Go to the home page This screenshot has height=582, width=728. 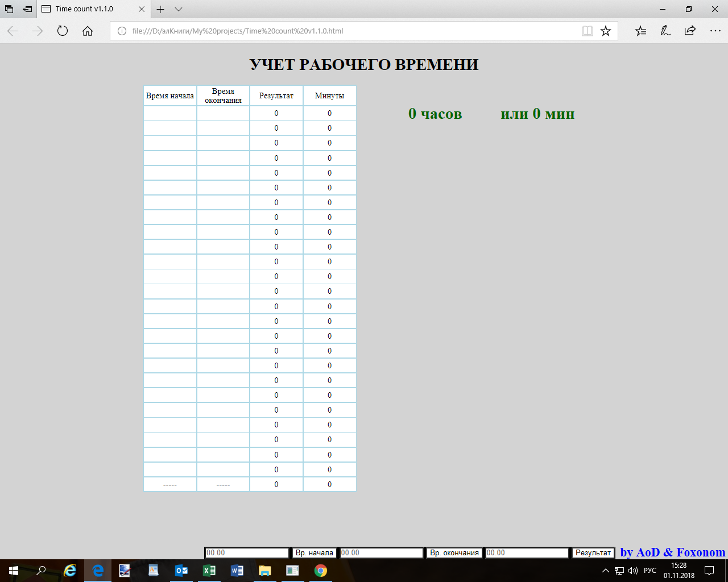click(88, 31)
